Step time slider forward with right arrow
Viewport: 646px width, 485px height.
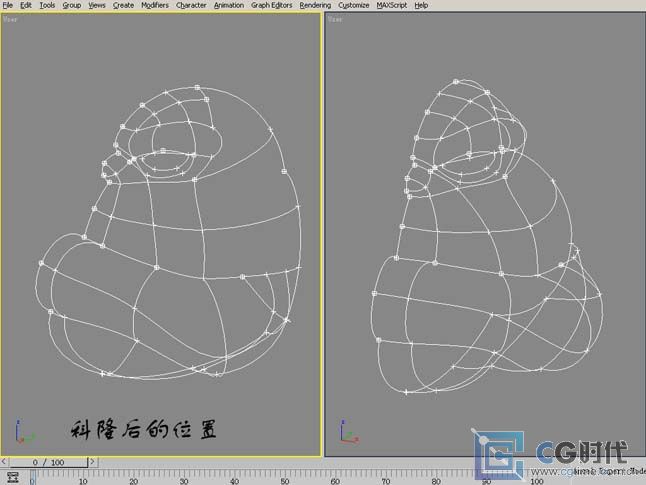tap(93, 462)
